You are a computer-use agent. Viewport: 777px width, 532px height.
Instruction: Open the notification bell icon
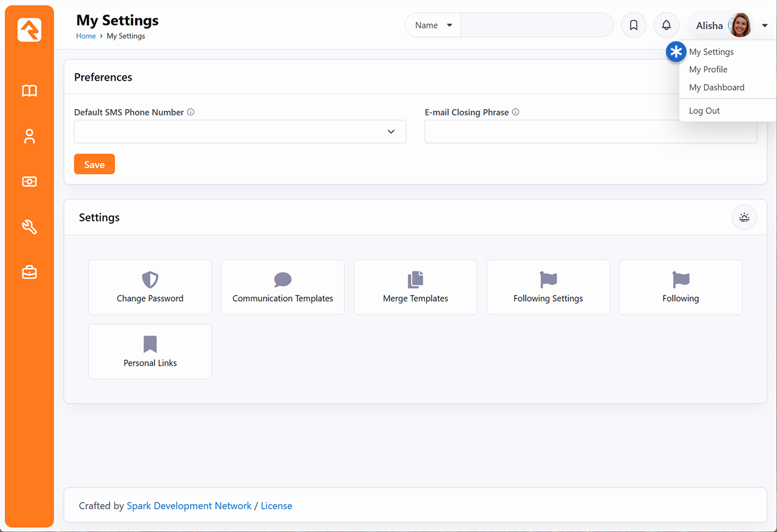666,25
